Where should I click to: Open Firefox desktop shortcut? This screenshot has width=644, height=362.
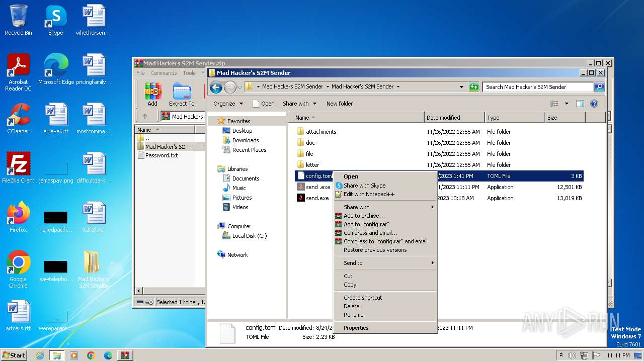point(18,217)
